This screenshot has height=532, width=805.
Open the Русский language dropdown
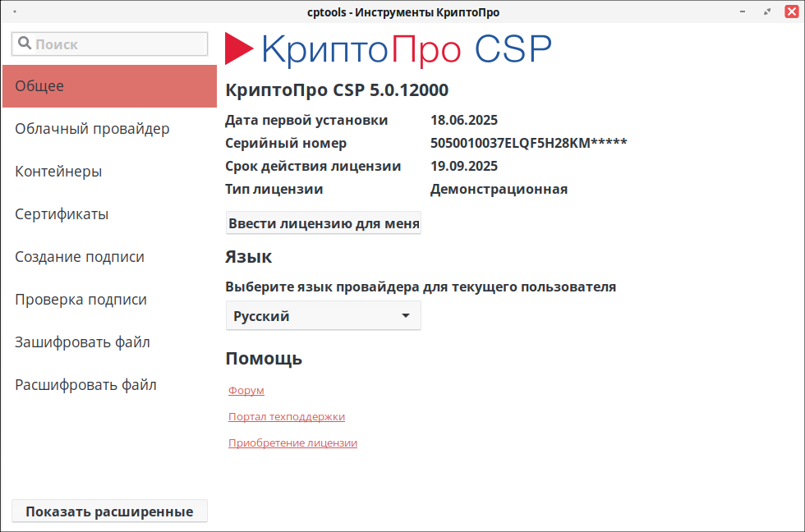[x=324, y=316]
